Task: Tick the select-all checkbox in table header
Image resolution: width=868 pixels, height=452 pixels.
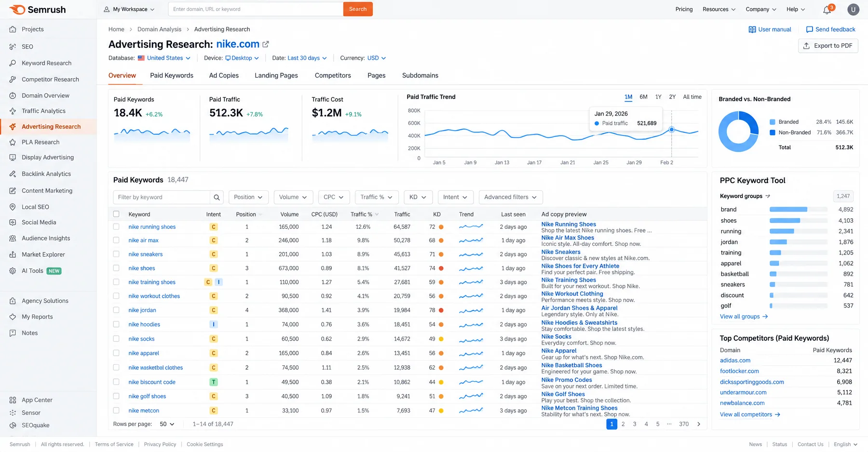Action: tap(116, 214)
